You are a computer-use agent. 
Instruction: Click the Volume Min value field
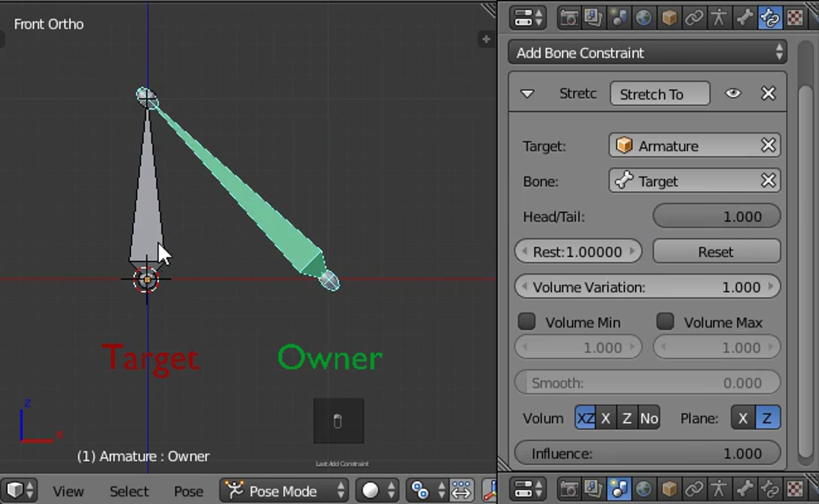(578, 347)
